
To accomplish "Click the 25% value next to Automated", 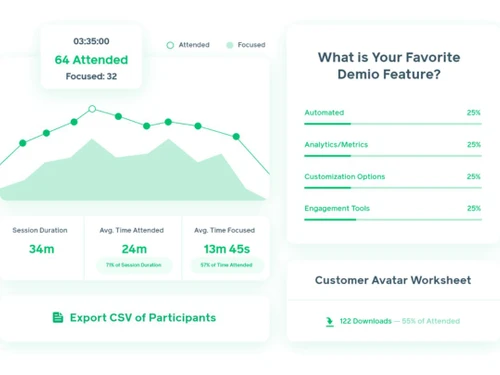I will pyautogui.click(x=474, y=113).
